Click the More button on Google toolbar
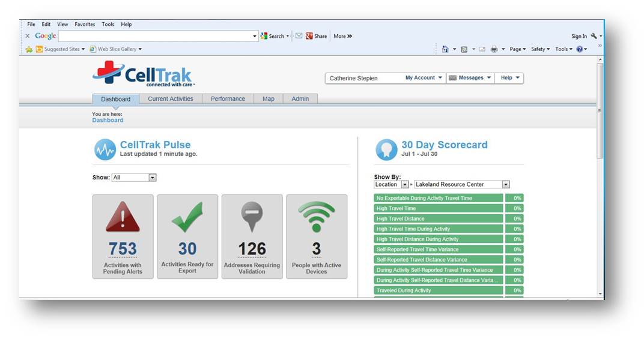The width and height of the screenshot is (644, 339). 342,36
